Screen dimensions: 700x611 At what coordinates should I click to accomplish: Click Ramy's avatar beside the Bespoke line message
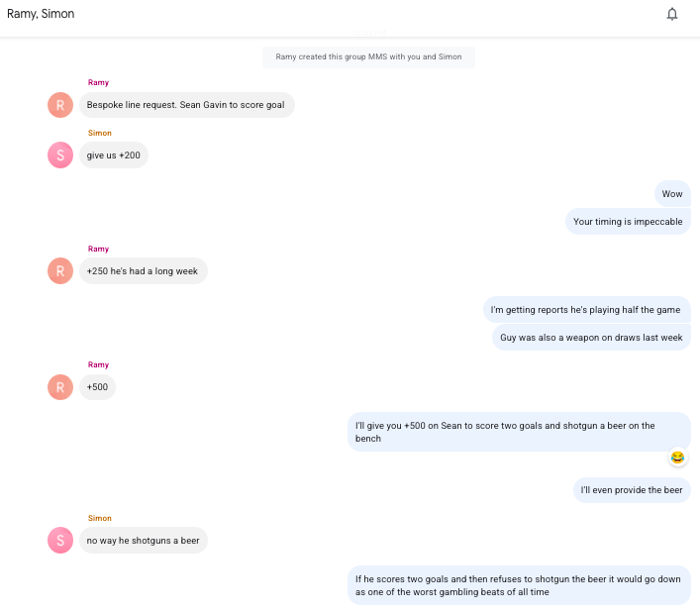[x=60, y=105]
